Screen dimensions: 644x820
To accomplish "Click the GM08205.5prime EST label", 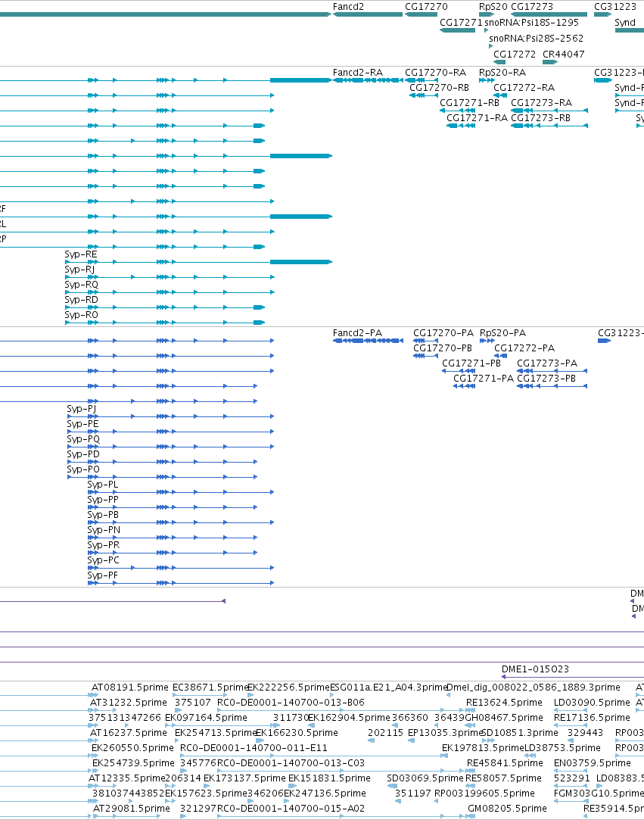I will point(507,809).
